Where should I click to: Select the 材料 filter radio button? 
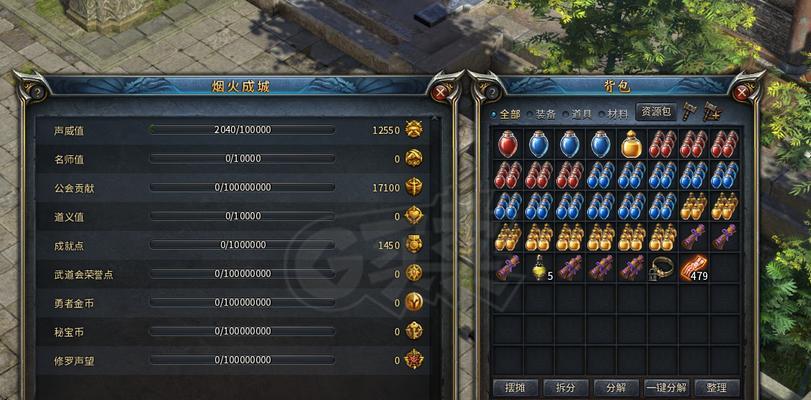[x=602, y=114]
